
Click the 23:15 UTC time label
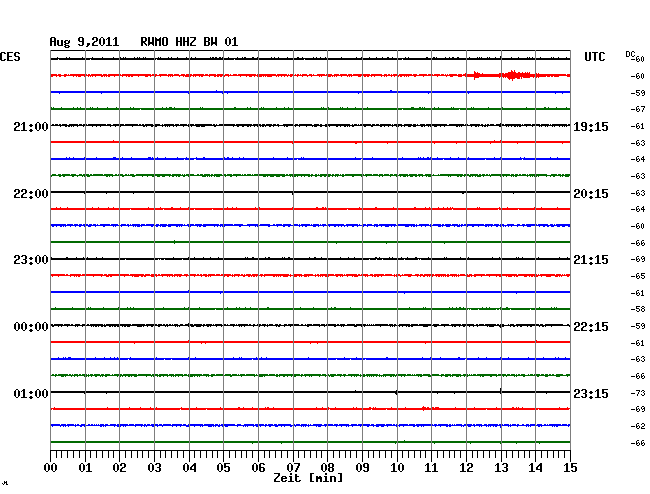(x=591, y=393)
